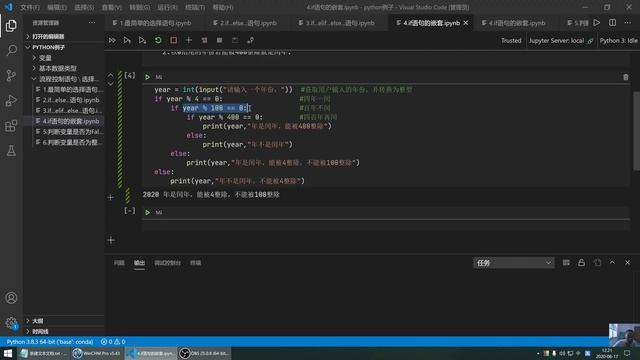Switch to the 终端 terminal panel tab
The height and width of the screenshot is (360, 640).
point(196,263)
